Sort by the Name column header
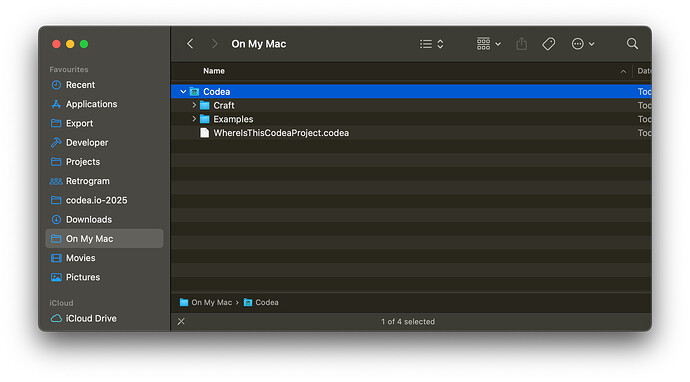The height and width of the screenshot is (382, 690). [x=214, y=71]
